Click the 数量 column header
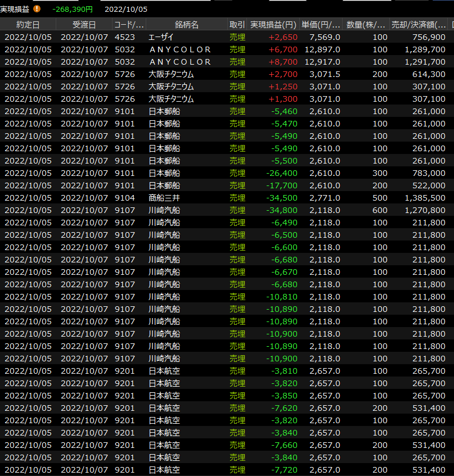The height and width of the screenshot is (476, 454). (366, 25)
